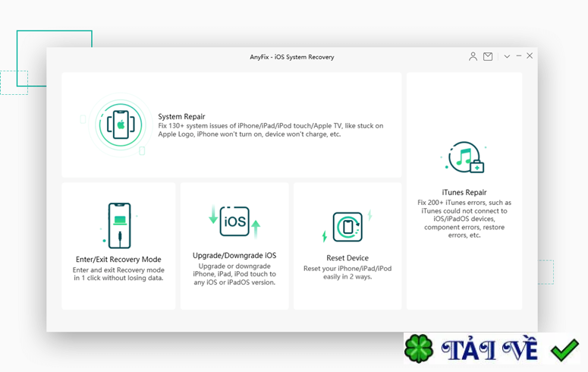Close the AnyFix window
Viewport: 588px width, 372px height.
tap(530, 55)
